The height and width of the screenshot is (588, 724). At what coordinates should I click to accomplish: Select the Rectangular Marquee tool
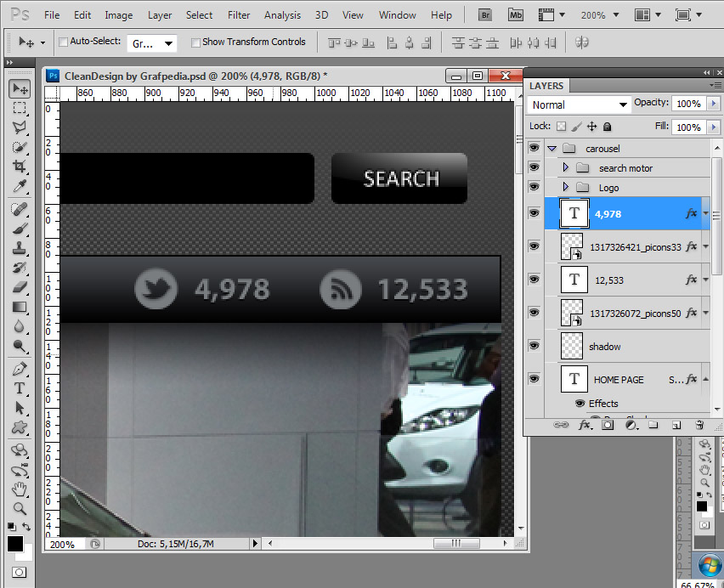pos(20,108)
